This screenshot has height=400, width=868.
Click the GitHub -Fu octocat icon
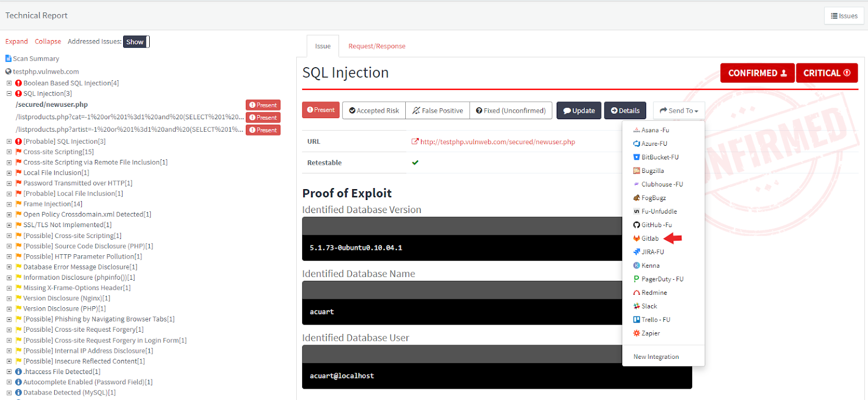pos(636,225)
